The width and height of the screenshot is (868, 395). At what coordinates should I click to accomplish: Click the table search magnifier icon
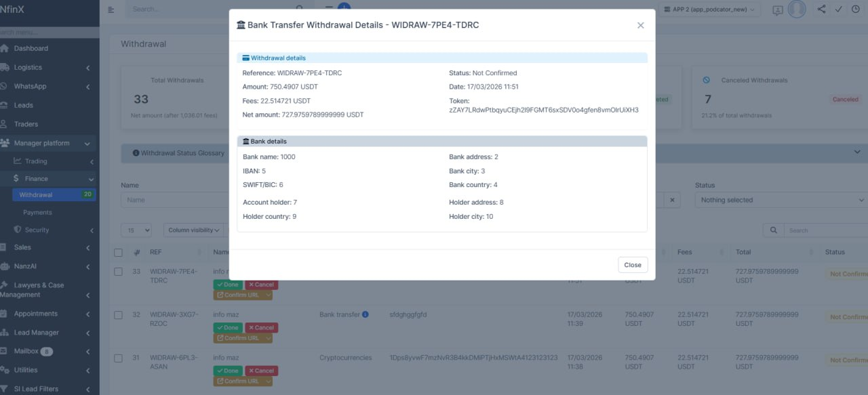773,230
